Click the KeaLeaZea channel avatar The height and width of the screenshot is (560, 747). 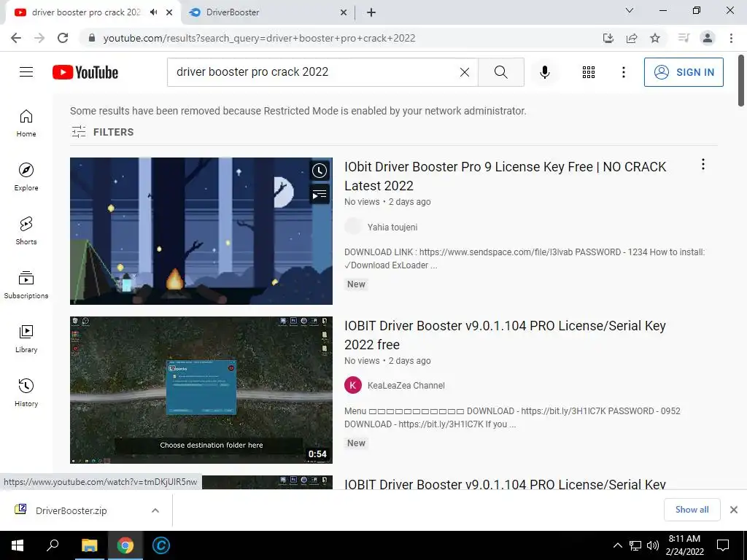coord(353,385)
